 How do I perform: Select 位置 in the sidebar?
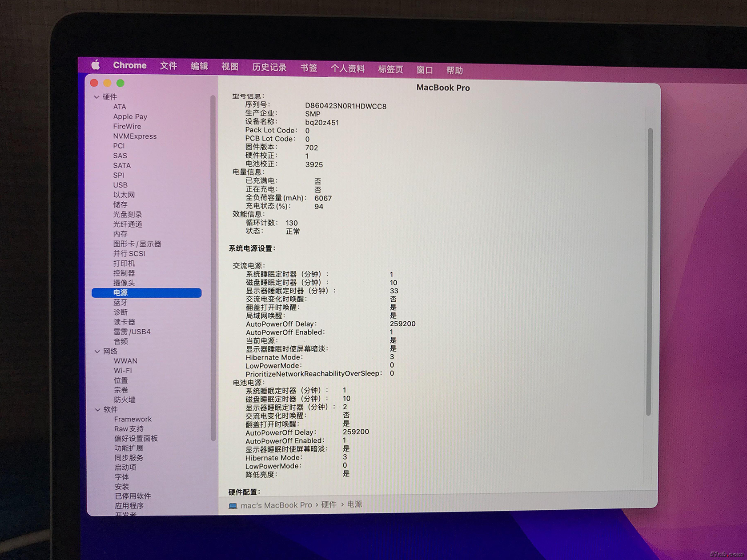[x=121, y=380]
